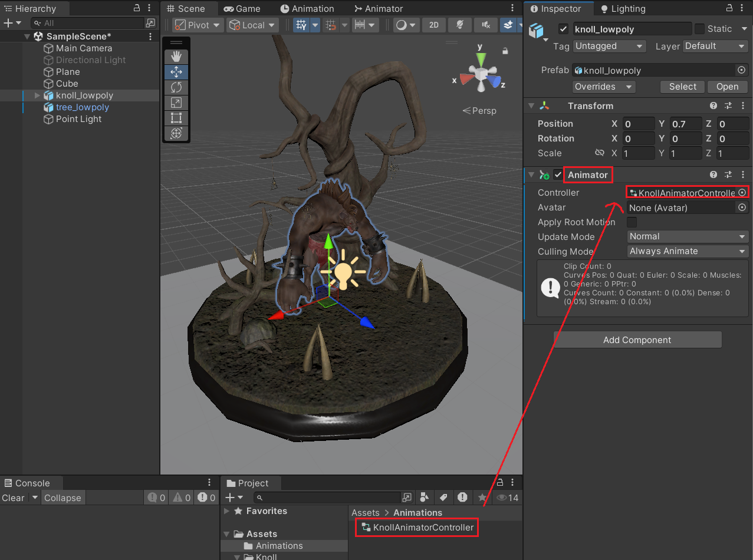The image size is (753, 560).
Task: Toggle knoll_lowpoly active checkbox
Action: 564,29
